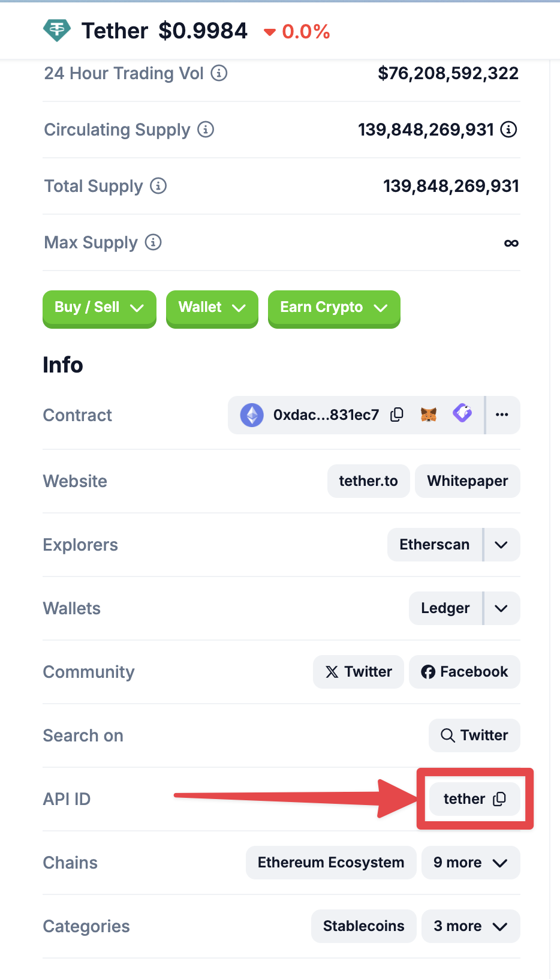Expand the 3 more categories dropdown
The height and width of the screenshot is (979, 560).
pyautogui.click(x=471, y=926)
